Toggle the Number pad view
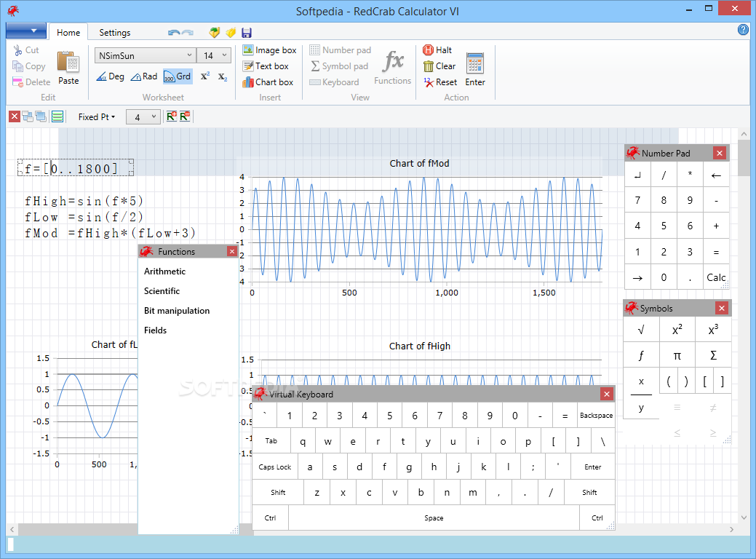Screen dimensions: 756x559 tap(340, 50)
